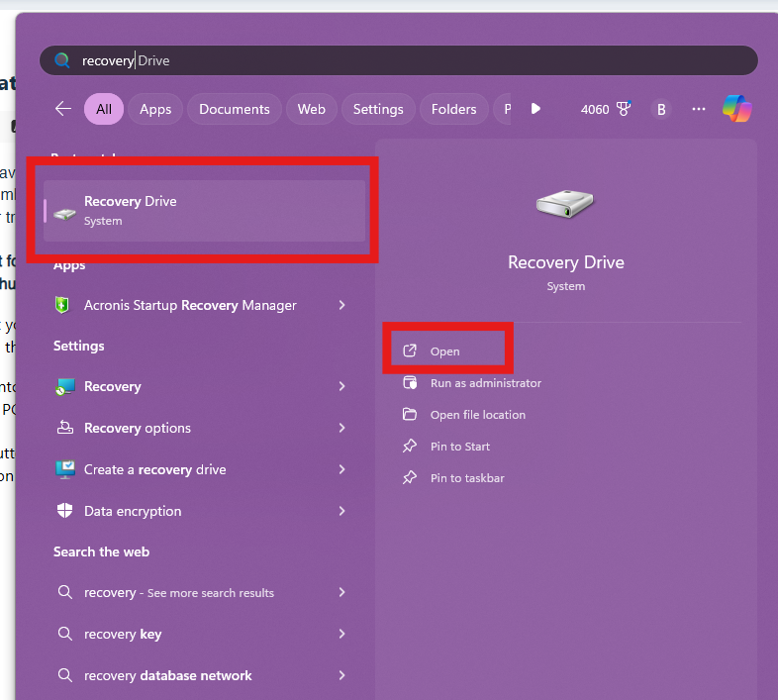Expand Create a recovery drive chevron
The width and height of the screenshot is (778, 700).
click(x=341, y=469)
